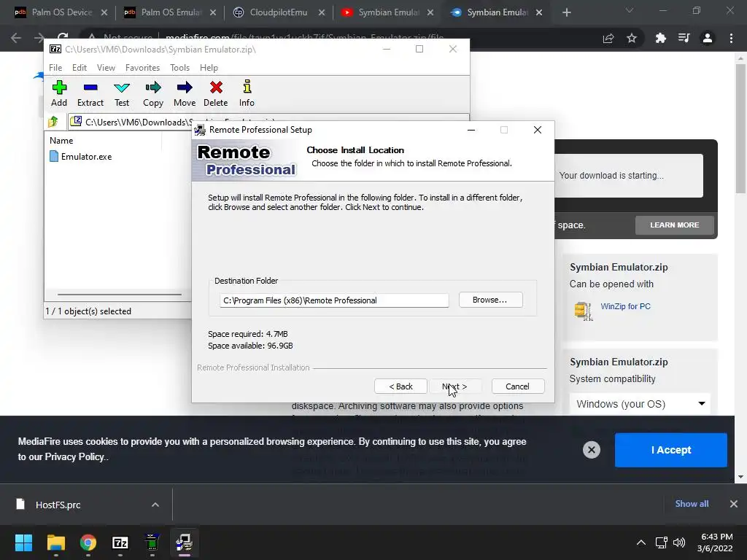This screenshot has height=560, width=747.
Task: Click the Move icon in 7-Zip toolbar
Action: (x=185, y=94)
